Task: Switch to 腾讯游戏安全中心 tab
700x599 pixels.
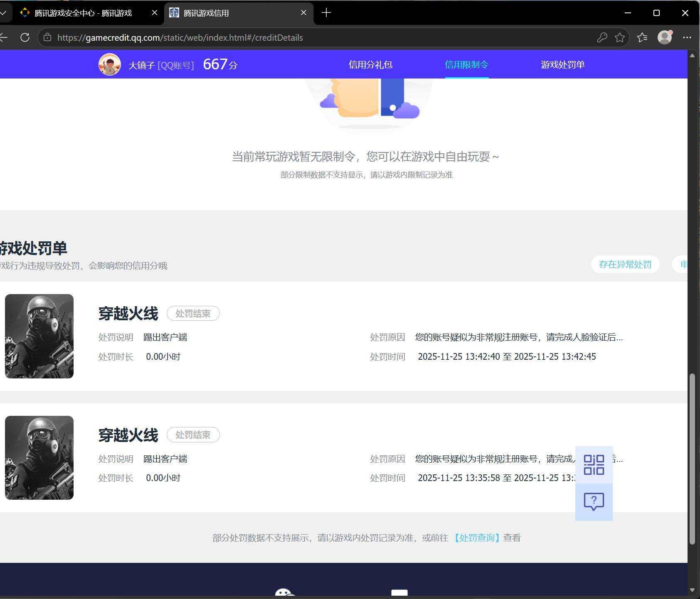Action: [x=83, y=13]
